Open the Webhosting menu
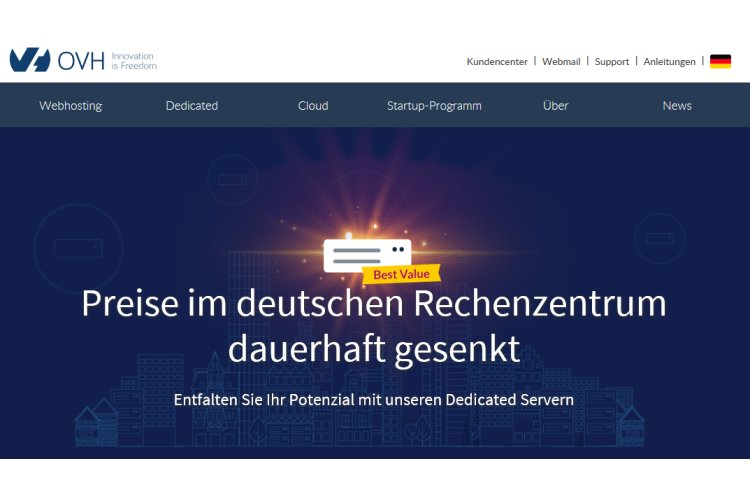The height and width of the screenshot is (500, 750). [71, 106]
